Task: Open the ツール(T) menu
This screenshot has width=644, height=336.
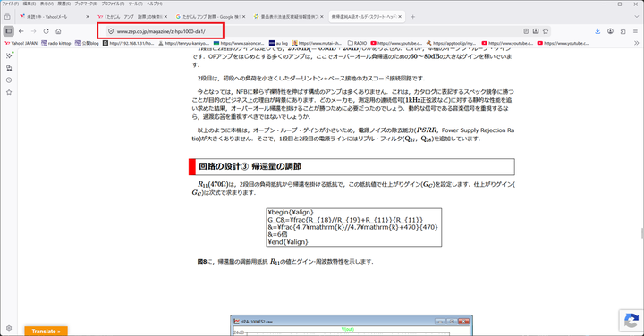Action: click(x=135, y=4)
